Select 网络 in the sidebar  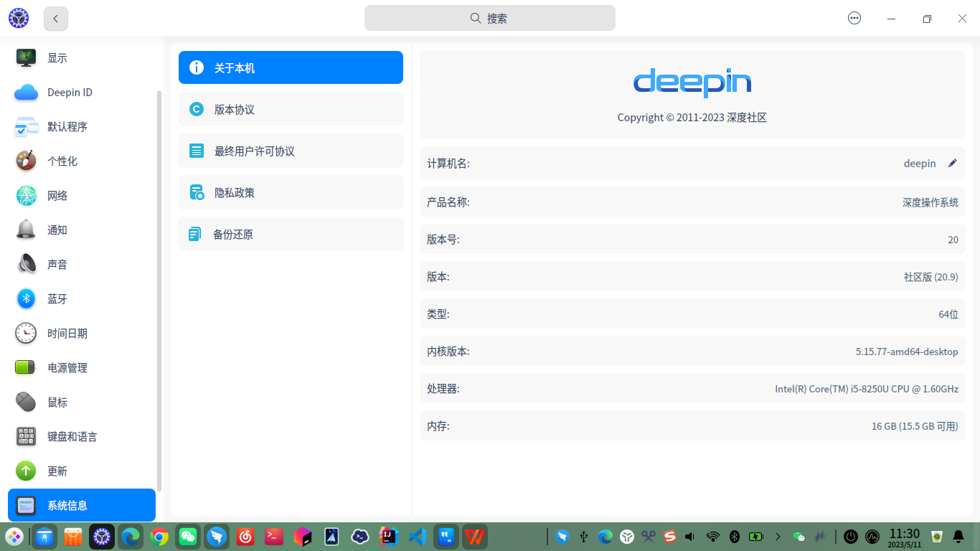coord(82,196)
